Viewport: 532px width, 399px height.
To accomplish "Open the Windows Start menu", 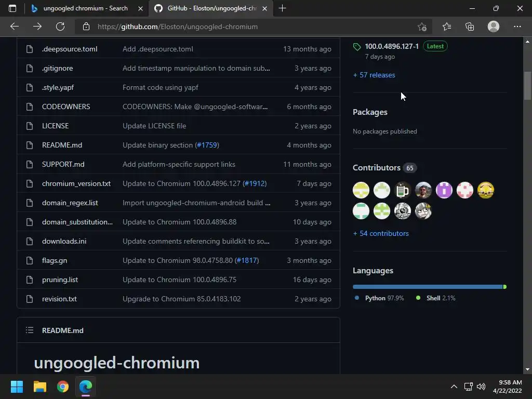I will pos(17,387).
